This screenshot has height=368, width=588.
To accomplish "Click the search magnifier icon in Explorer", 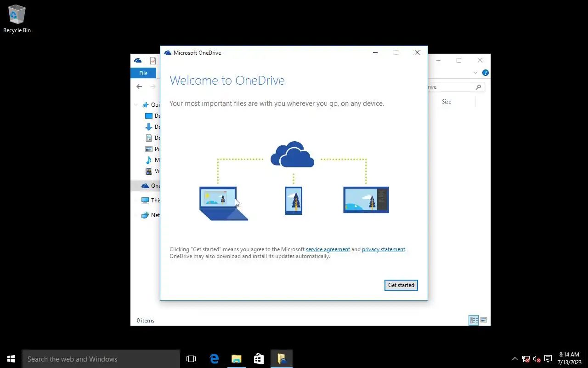I will (x=478, y=87).
